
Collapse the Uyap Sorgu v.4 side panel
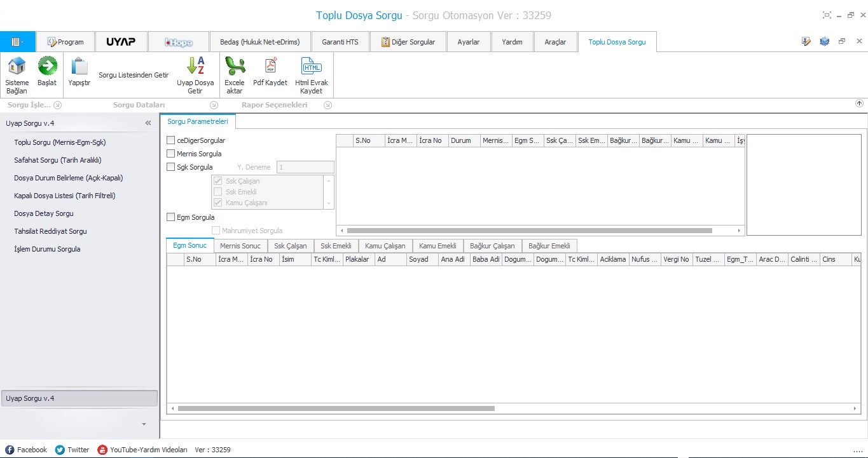click(148, 123)
